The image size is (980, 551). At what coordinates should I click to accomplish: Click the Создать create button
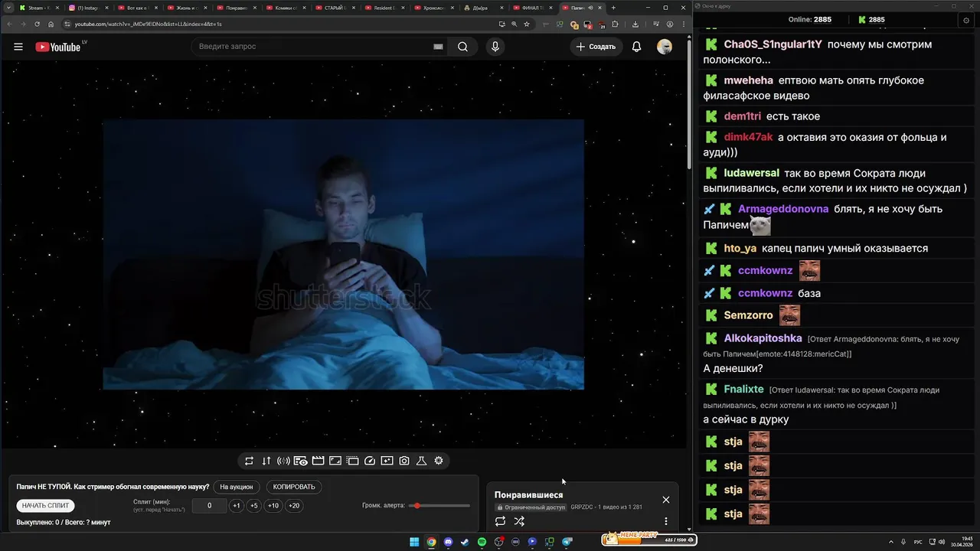tap(596, 47)
